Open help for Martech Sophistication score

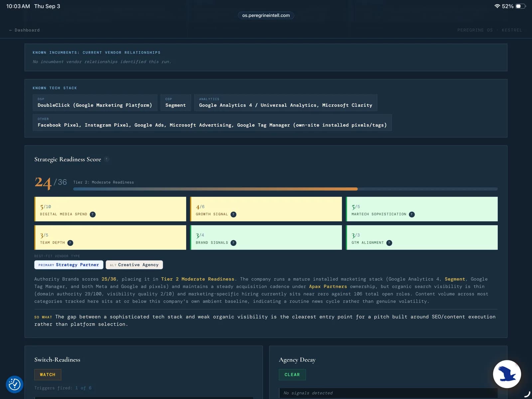[412, 214]
